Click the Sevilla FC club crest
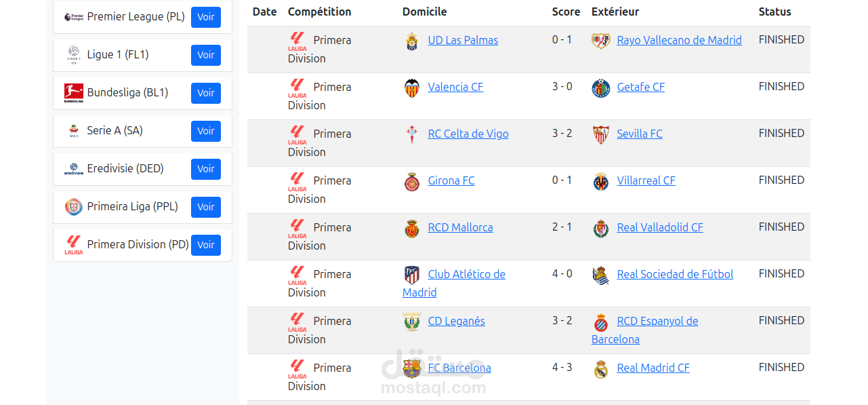 click(600, 134)
